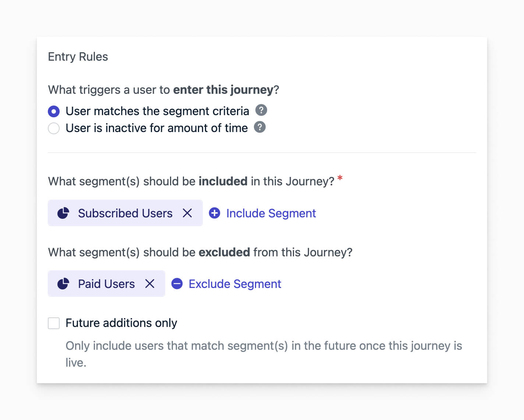
Task: Click the "User matches the segment criteria" label
Action: click(157, 111)
